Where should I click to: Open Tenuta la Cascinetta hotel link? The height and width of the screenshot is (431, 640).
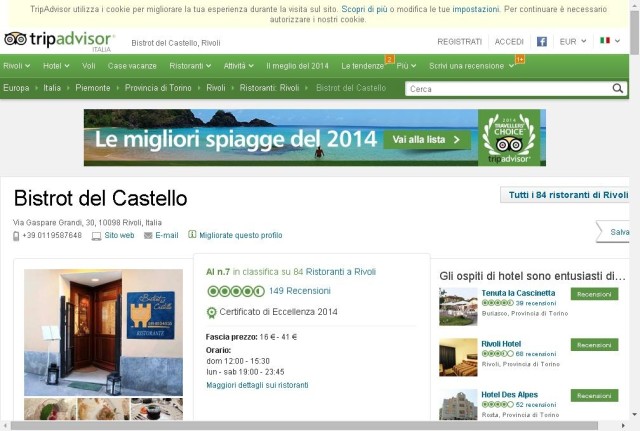pos(518,293)
